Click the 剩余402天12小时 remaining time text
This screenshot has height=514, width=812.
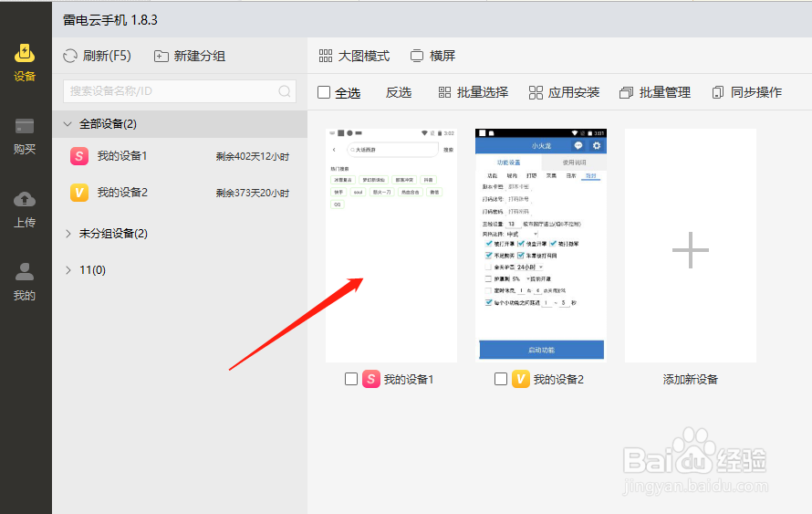253,156
